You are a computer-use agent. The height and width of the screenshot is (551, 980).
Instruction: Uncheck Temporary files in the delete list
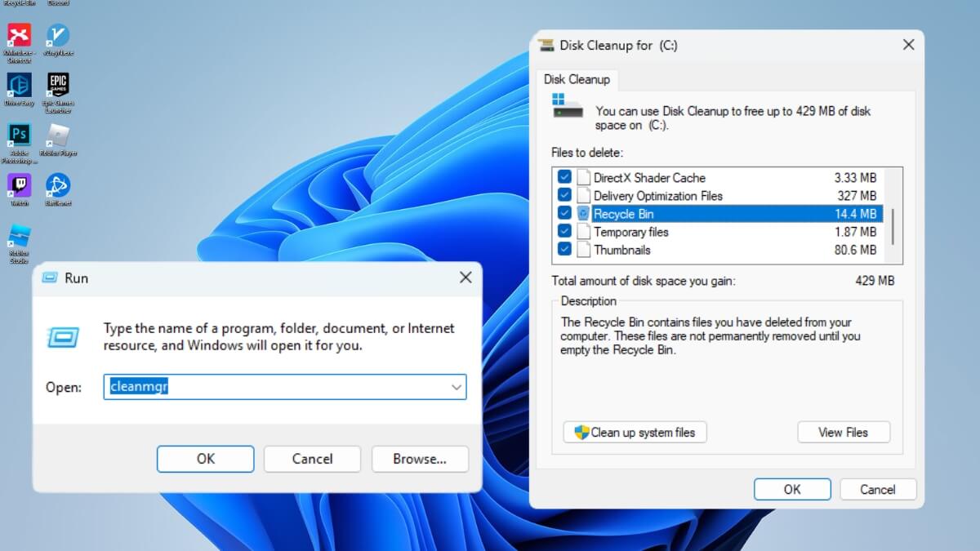coord(565,231)
